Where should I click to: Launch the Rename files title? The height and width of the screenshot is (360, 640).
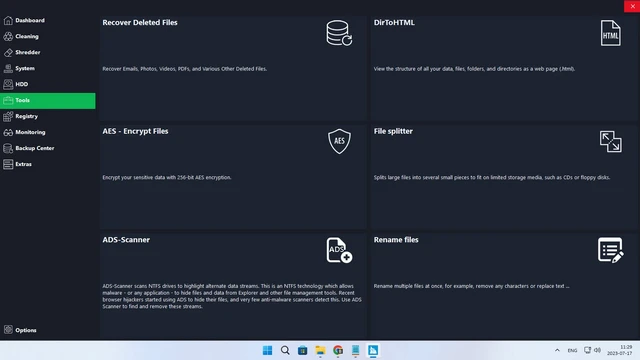[x=396, y=240]
